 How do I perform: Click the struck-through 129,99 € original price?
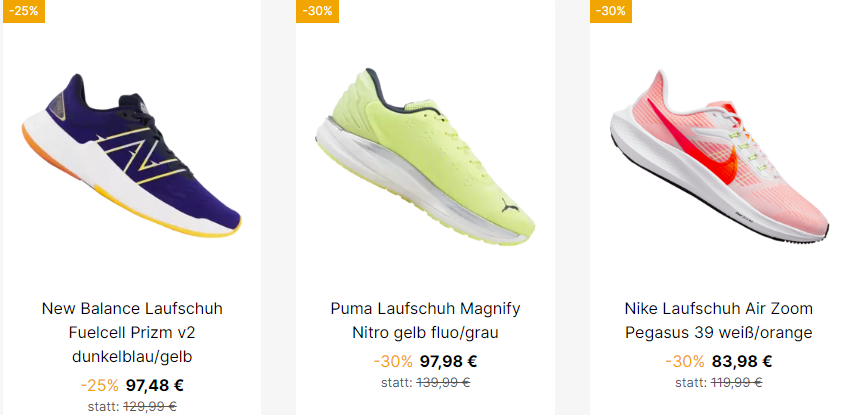[150, 406]
